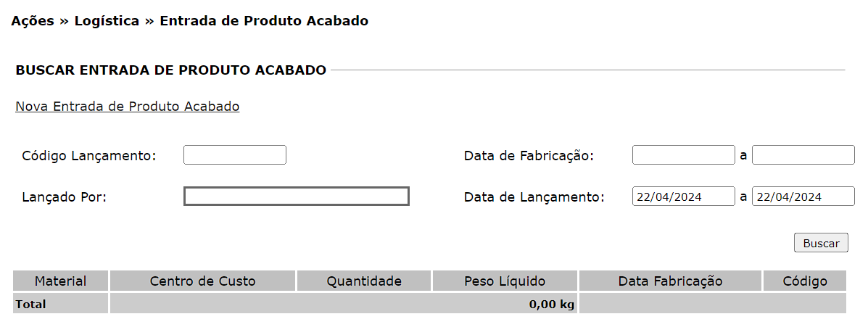This screenshot has width=868, height=335.
Task: Click the Data de Lançamento start date field
Action: [x=683, y=197]
